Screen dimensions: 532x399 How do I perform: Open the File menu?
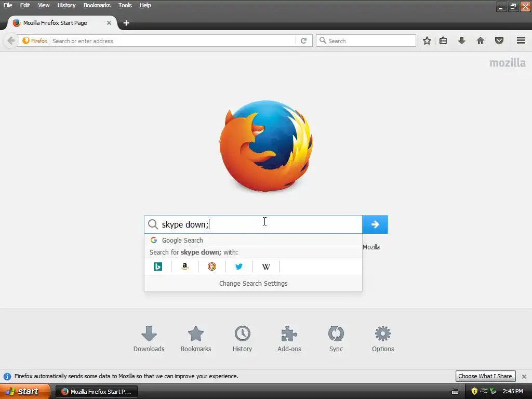click(x=8, y=5)
